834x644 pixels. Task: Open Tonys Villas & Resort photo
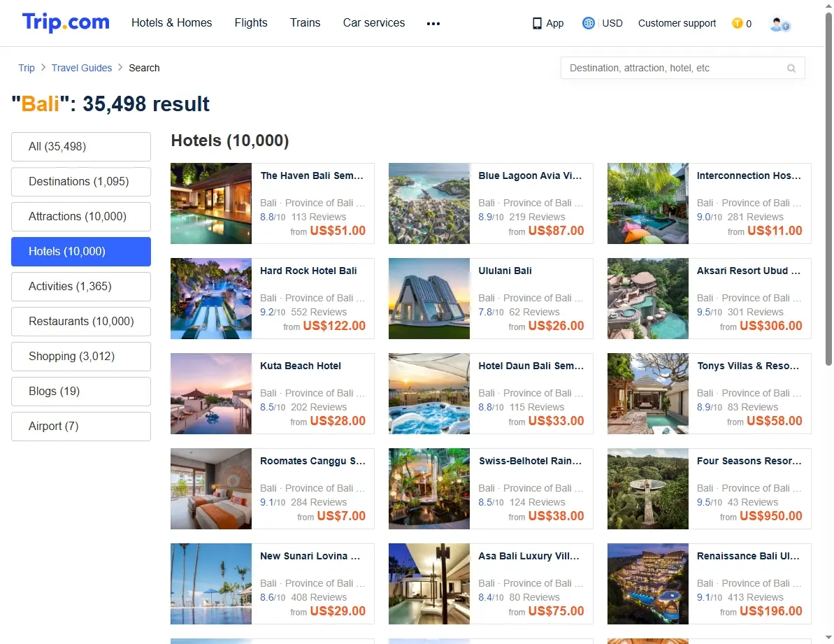click(648, 394)
